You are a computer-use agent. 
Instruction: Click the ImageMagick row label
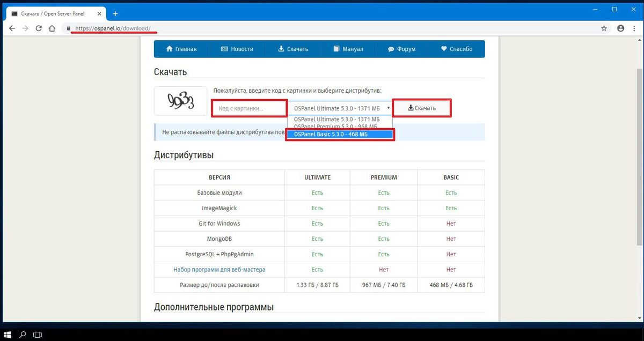tap(219, 208)
